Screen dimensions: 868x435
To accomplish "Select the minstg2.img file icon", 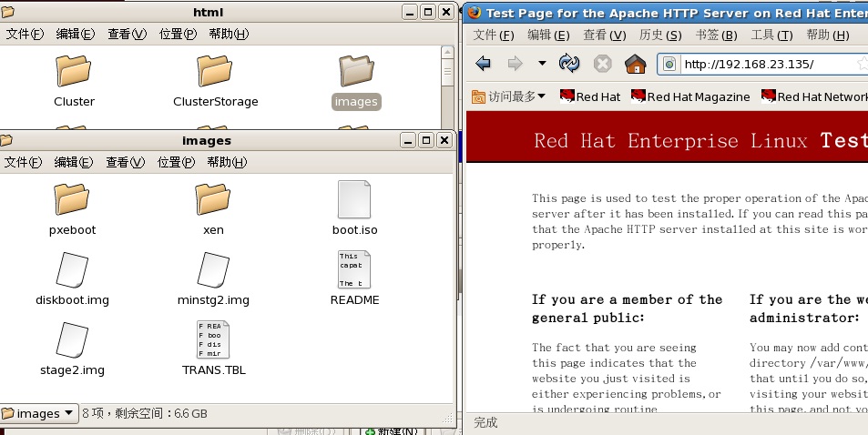I will tap(213, 270).
